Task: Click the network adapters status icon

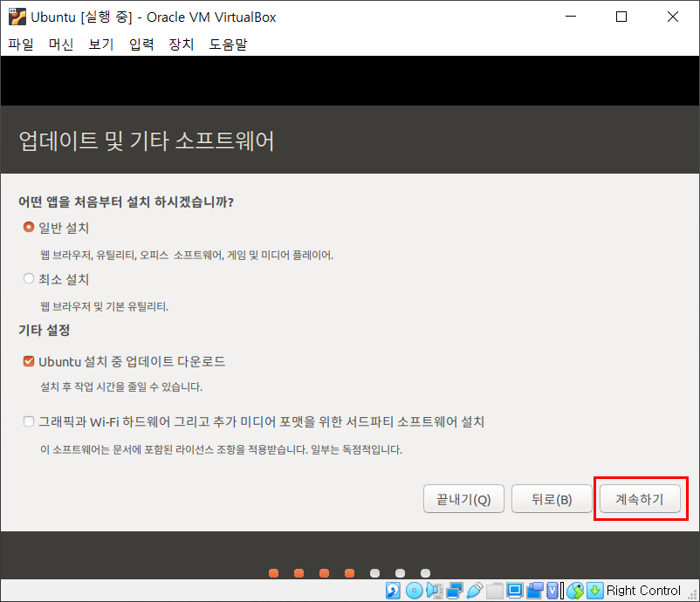Action: [455, 591]
